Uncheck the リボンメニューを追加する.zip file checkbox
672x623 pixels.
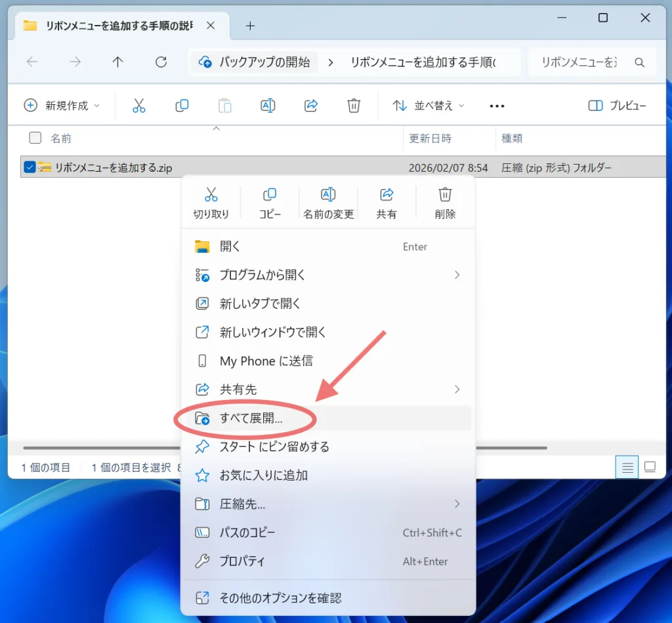click(29, 167)
